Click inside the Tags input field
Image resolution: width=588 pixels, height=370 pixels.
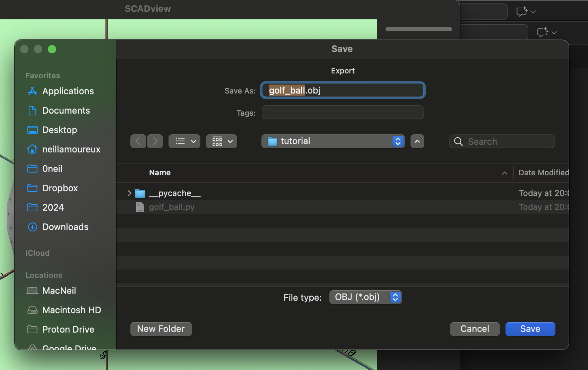point(342,112)
